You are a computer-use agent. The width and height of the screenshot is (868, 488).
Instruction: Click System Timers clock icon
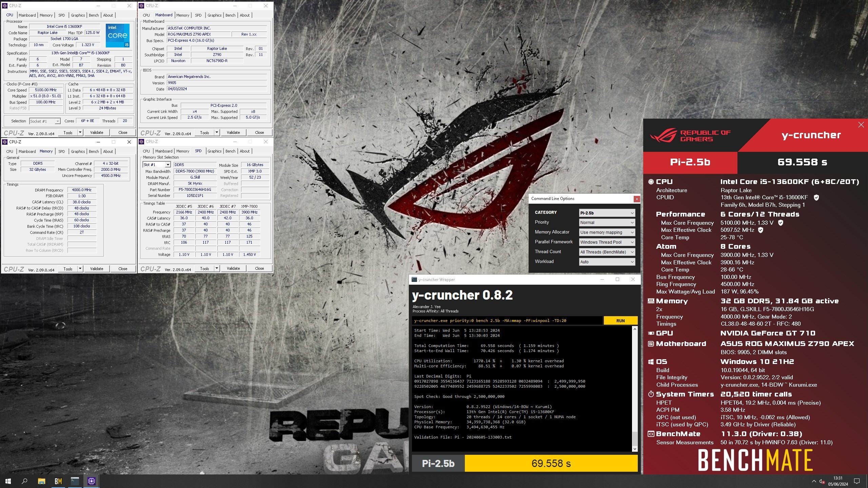[651, 394]
